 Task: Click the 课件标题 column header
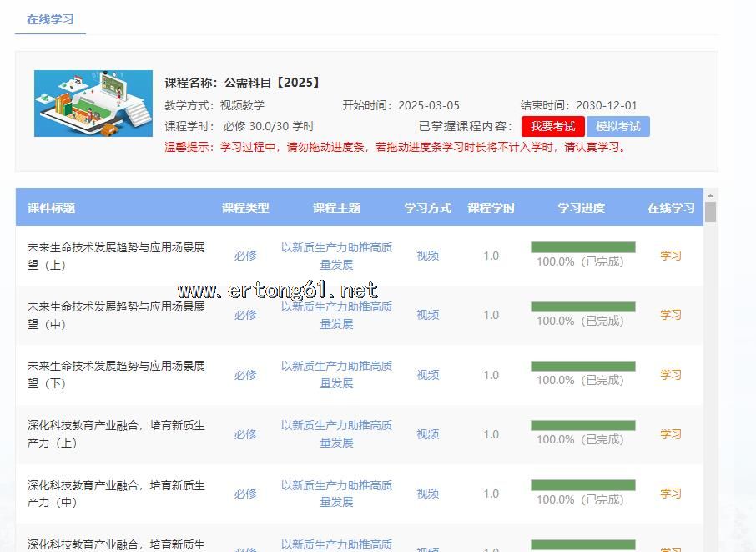[x=52, y=208]
